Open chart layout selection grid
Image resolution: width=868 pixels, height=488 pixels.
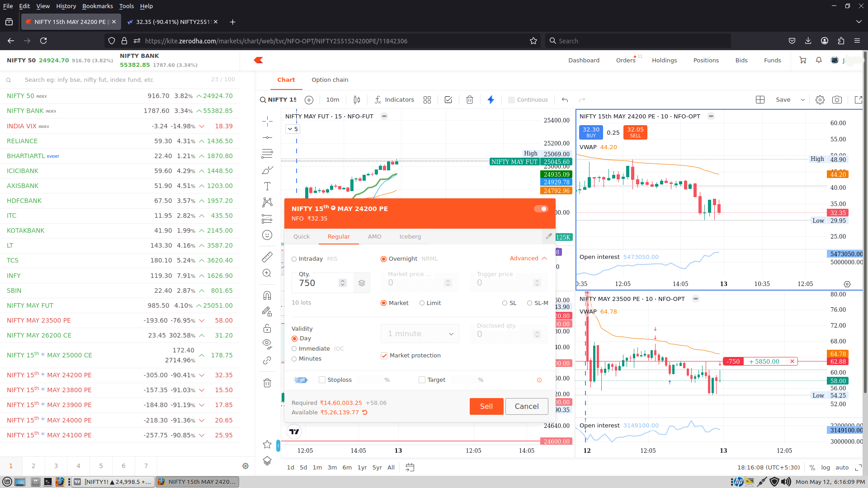(760, 100)
